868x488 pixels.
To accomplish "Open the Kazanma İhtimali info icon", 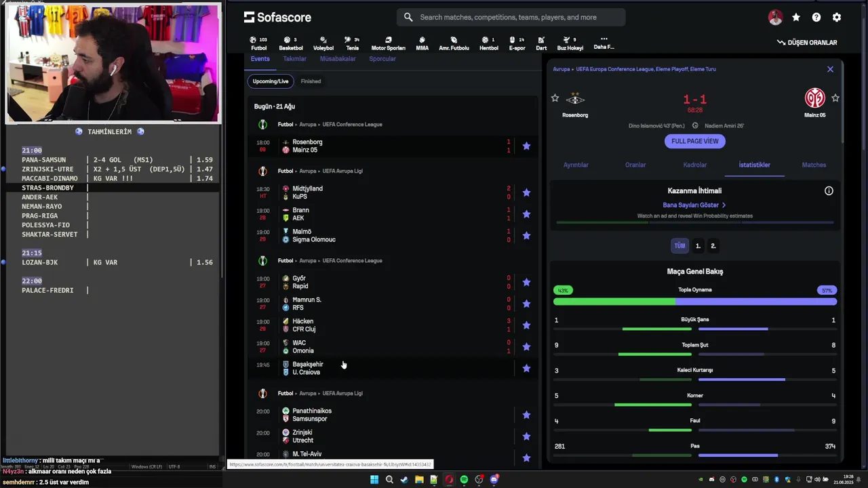I will pos(829,191).
